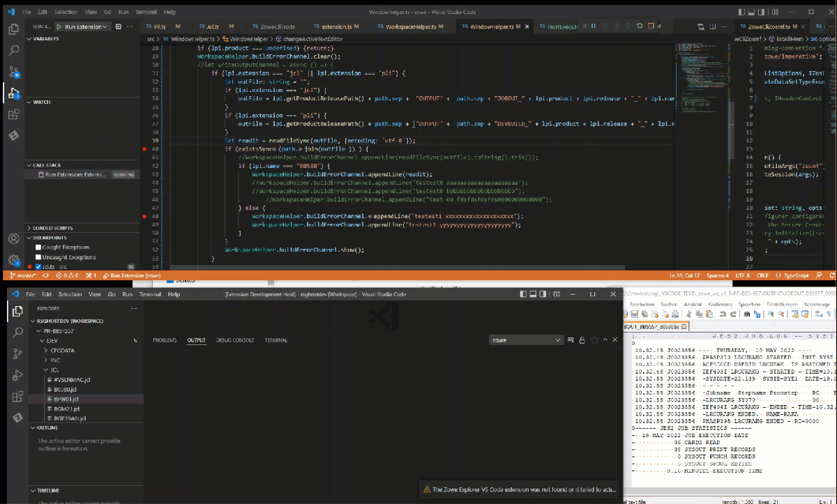Click the master branch in status bar

pyautogui.click(x=24, y=276)
